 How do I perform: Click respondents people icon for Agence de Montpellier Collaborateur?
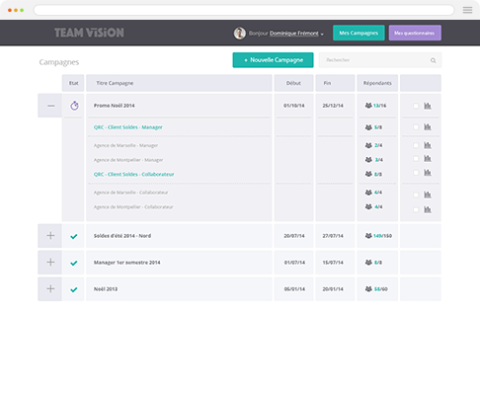[x=368, y=207]
